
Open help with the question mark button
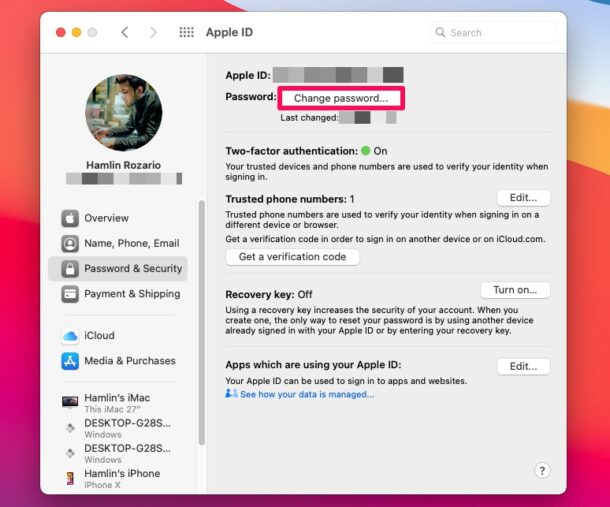click(542, 470)
